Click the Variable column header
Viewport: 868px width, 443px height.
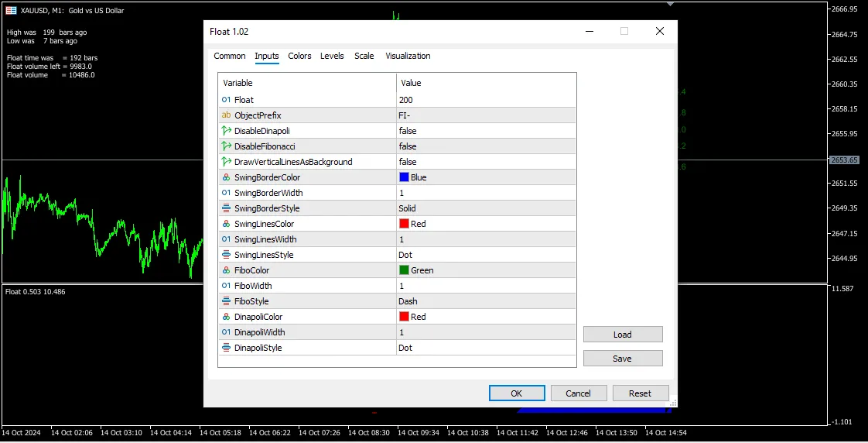307,83
